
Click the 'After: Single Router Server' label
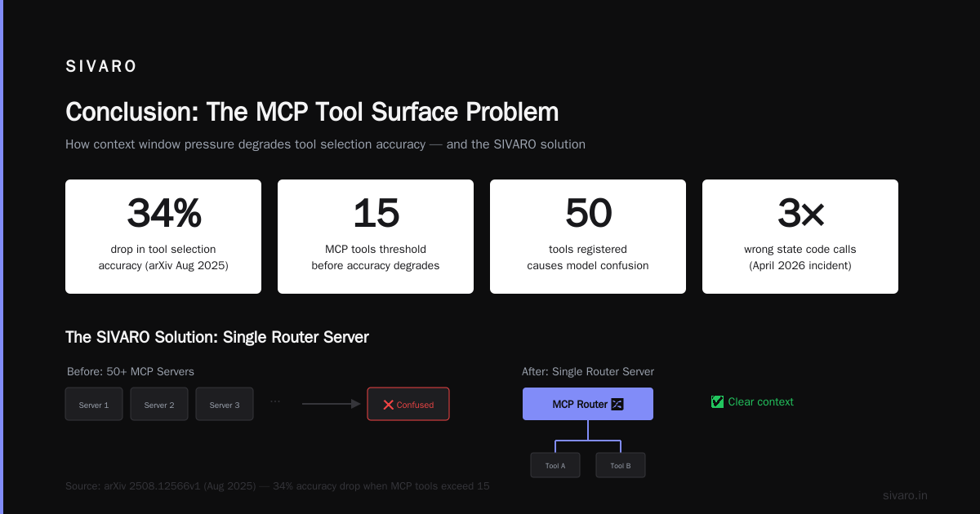coord(588,371)
